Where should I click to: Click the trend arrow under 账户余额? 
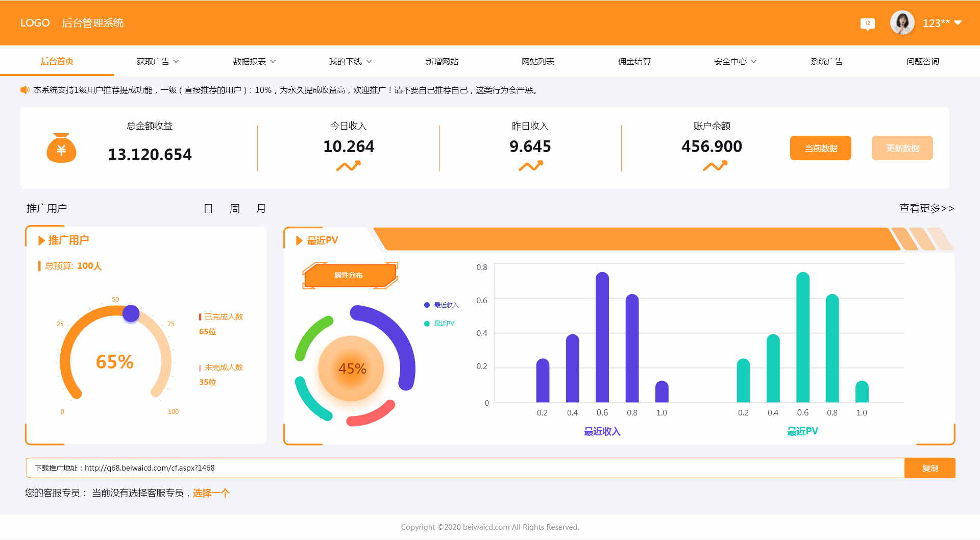pos(715,166)
